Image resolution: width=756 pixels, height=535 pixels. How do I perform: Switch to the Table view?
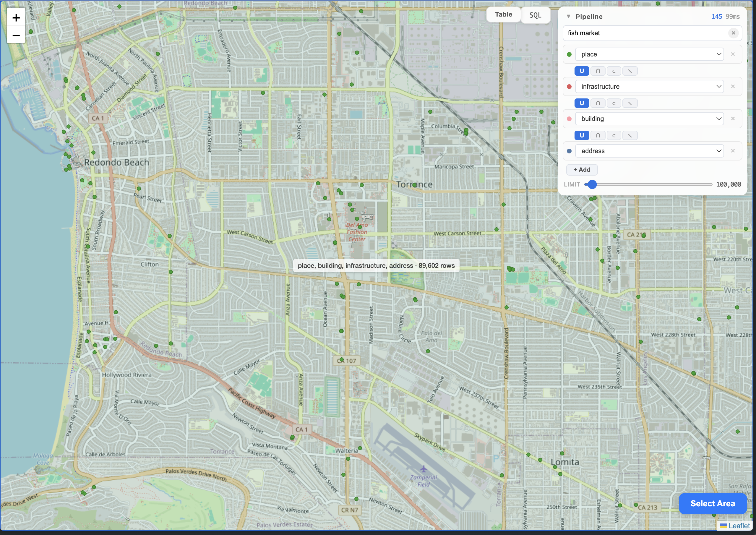[503, 14]
